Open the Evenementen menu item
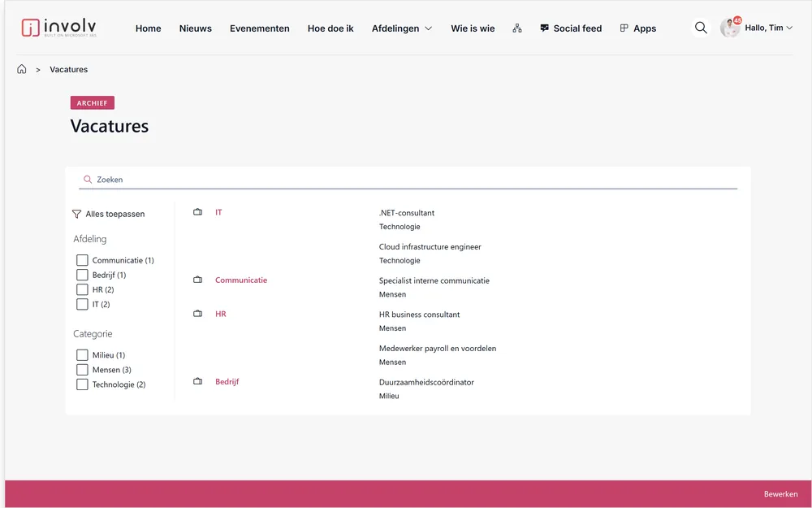The height and width of the screenshot is (508, 812). point(260,28)
